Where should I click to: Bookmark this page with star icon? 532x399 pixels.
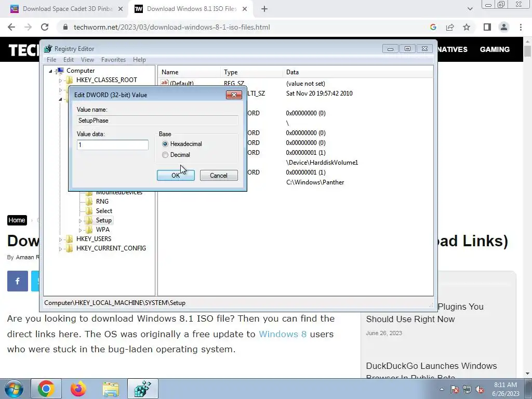point(467,27)
